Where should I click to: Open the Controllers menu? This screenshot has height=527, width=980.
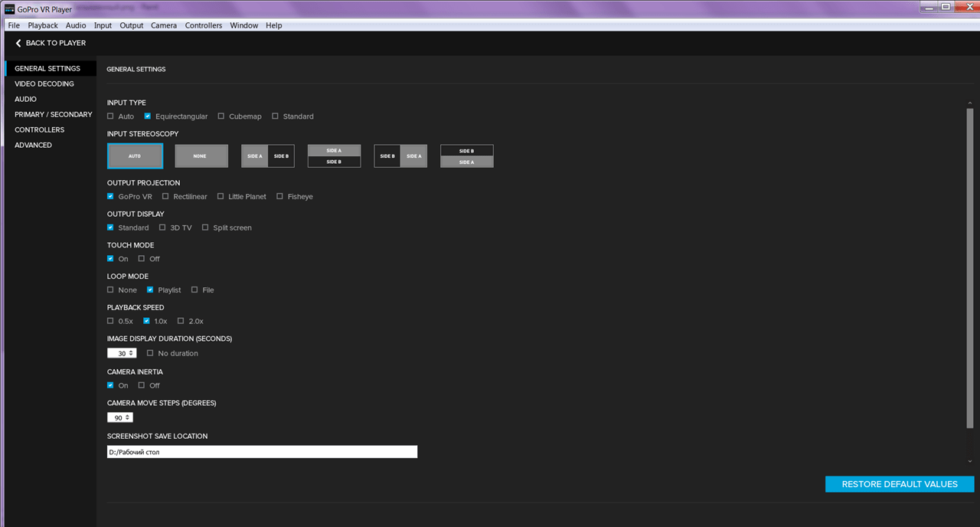coord(204,25)
